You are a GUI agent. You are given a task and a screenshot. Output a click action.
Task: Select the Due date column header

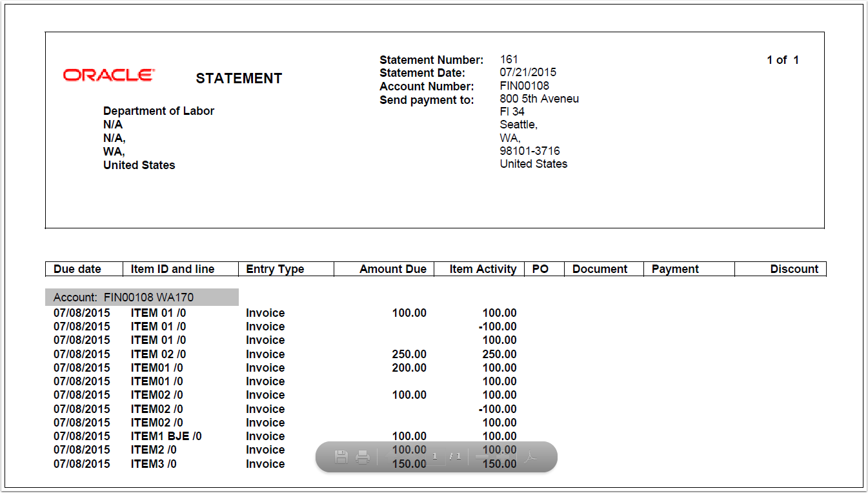84,269
